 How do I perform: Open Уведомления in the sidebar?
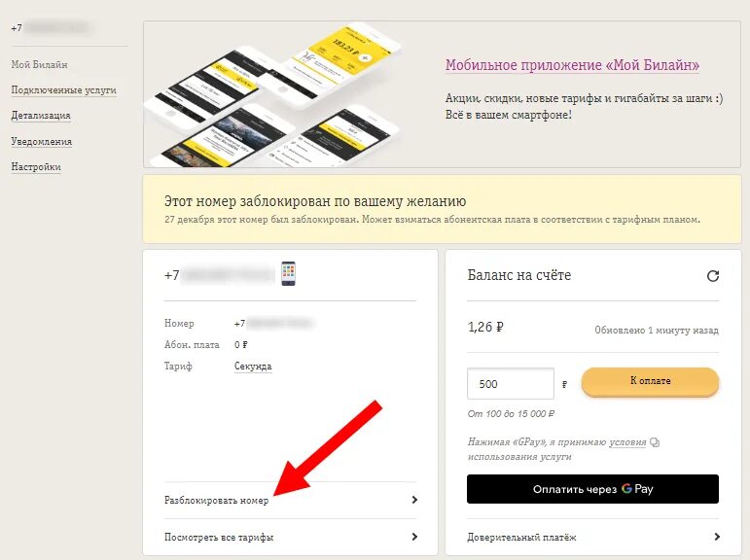(x=42, y=142)
